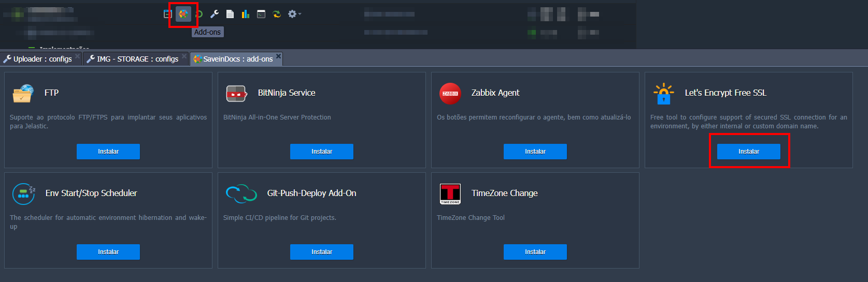
Task: Click the Zabbix Agent title
Action: tap(495, 93)
